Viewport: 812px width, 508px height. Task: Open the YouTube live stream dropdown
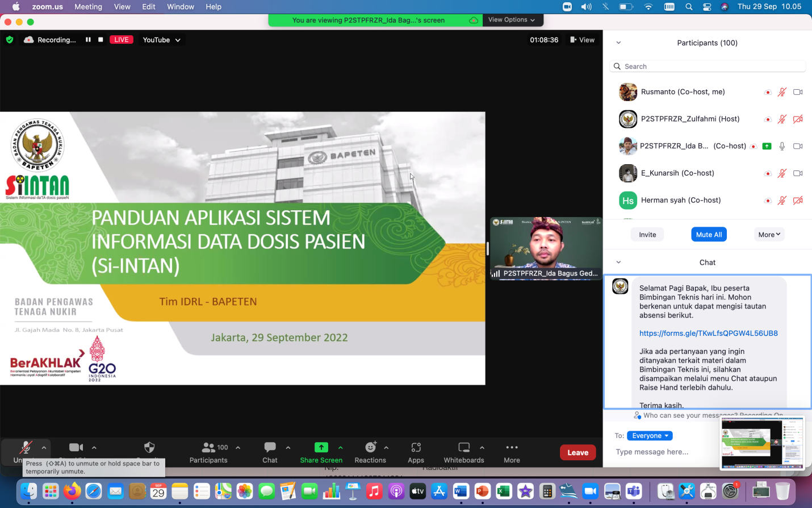[161, 40]
